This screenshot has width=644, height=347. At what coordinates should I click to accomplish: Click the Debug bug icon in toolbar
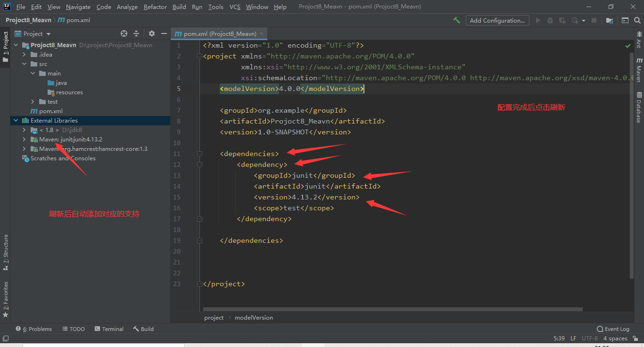[x=550, y=20]
